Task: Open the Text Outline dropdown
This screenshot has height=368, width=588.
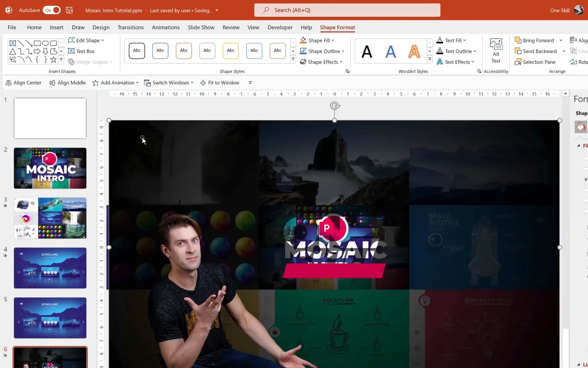Action: coord(456,51)
